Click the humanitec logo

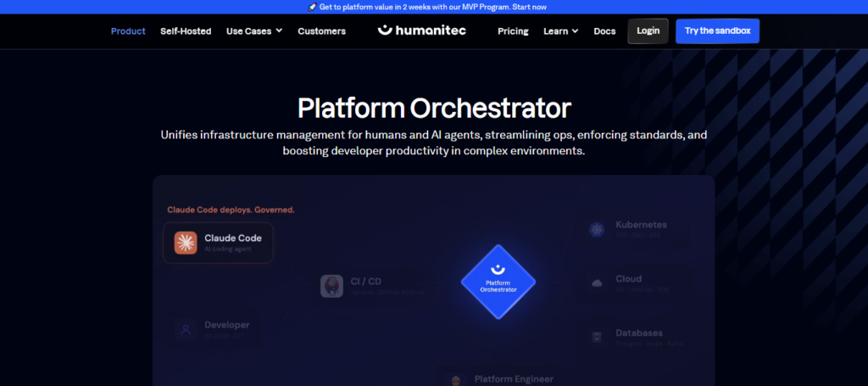tap(422, 31)
